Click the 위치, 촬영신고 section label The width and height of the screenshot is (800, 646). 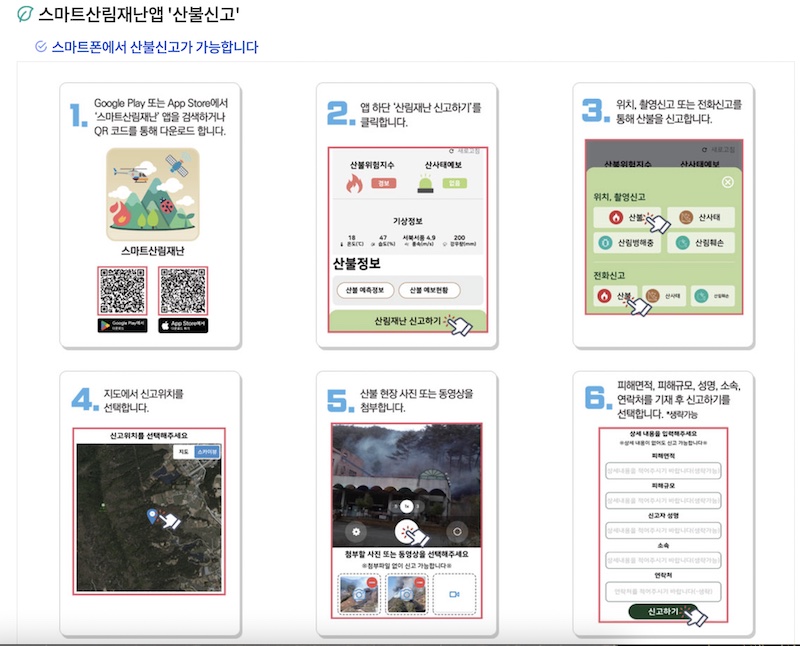coord(619,197)
